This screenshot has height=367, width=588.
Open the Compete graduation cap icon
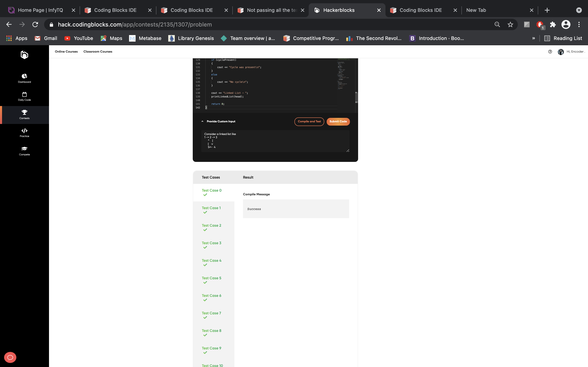(24, 151)
